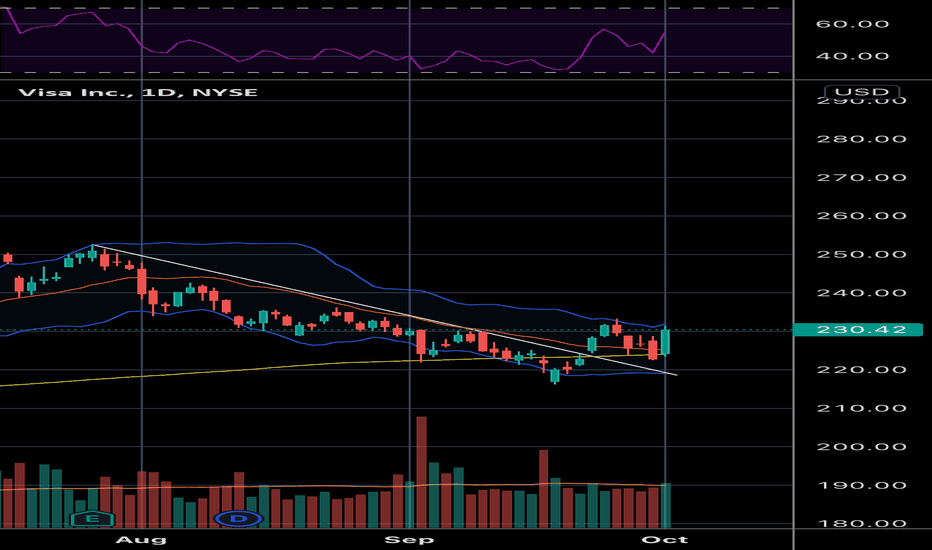This screenshot has height=550, width=932.
Task: Click the tallest red volume bar in September
Action: (x=421, y=472)
